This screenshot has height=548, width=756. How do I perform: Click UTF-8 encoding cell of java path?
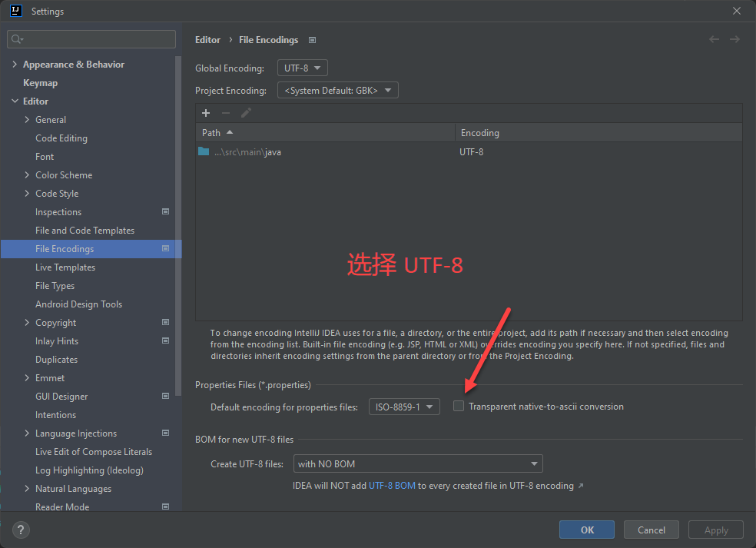pos(471,152)
